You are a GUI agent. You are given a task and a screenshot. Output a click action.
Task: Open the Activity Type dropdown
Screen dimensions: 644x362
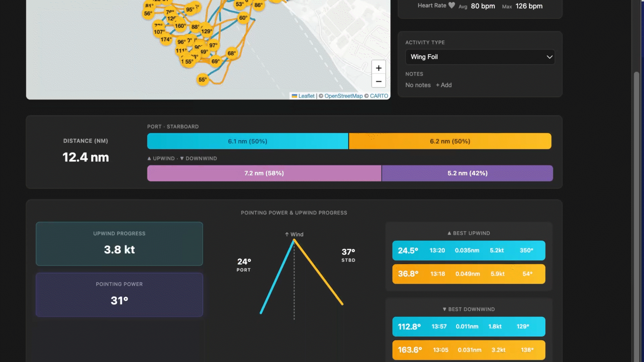480,57
